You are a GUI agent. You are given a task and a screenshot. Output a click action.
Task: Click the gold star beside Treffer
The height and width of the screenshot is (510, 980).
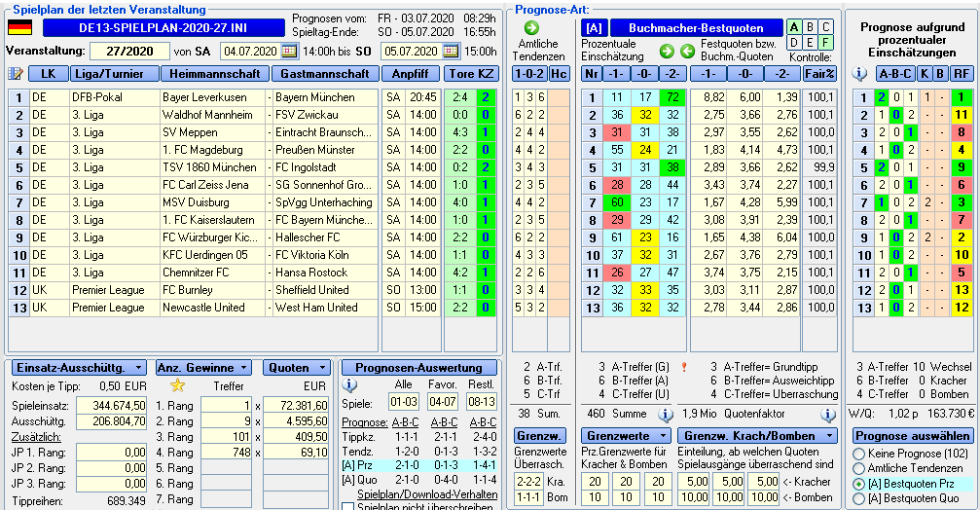(x=178, y=385)
